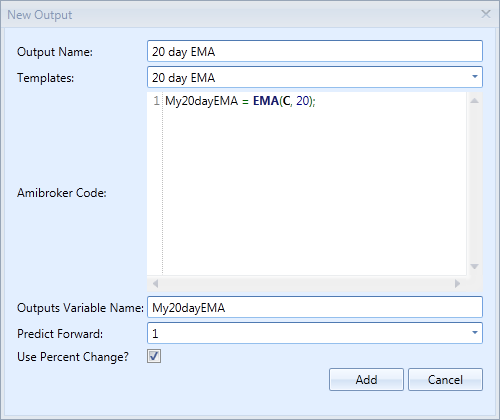
Task: Click the Outputs Variable Name field
Action: click(x=315, y=307)
